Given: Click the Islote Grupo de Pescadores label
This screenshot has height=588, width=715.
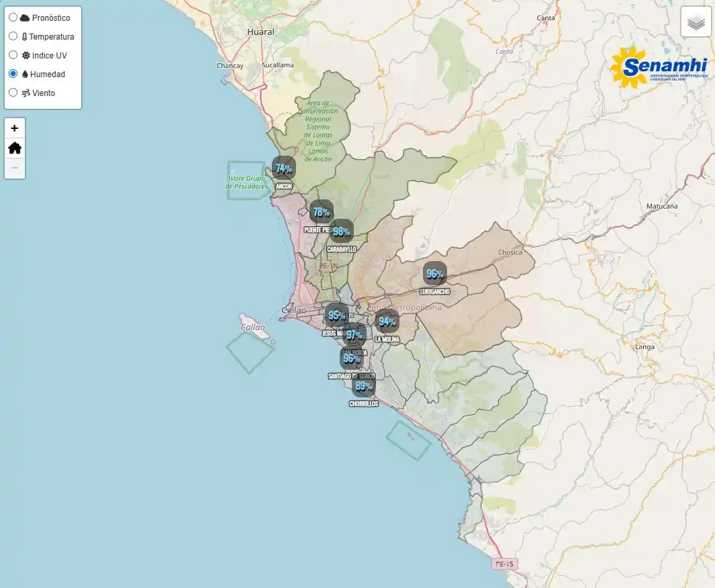Looking at the screenshot, I should tap(246, 183).
